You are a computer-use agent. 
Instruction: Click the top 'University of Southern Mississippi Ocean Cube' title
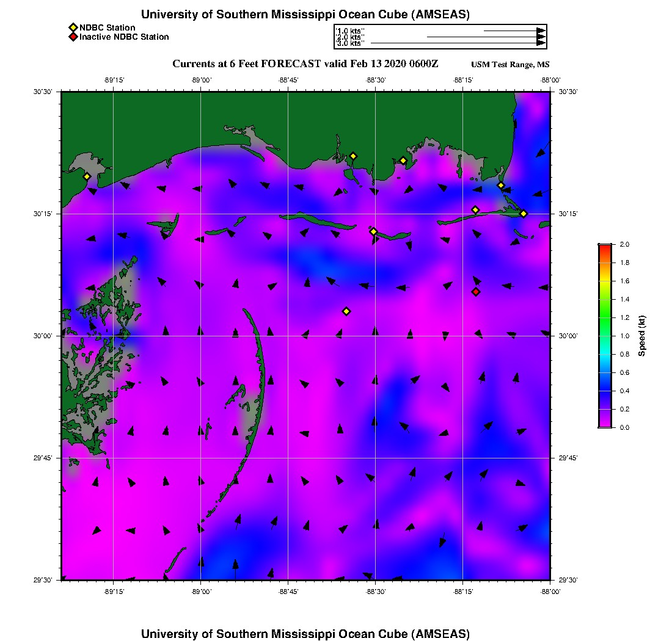[x=305, y=15]
